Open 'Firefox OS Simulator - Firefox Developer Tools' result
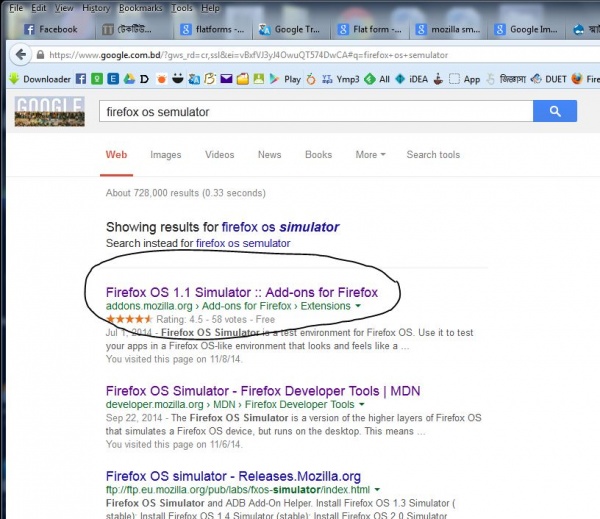Screen dimensions: 600x519 click(x=263, y=391)
